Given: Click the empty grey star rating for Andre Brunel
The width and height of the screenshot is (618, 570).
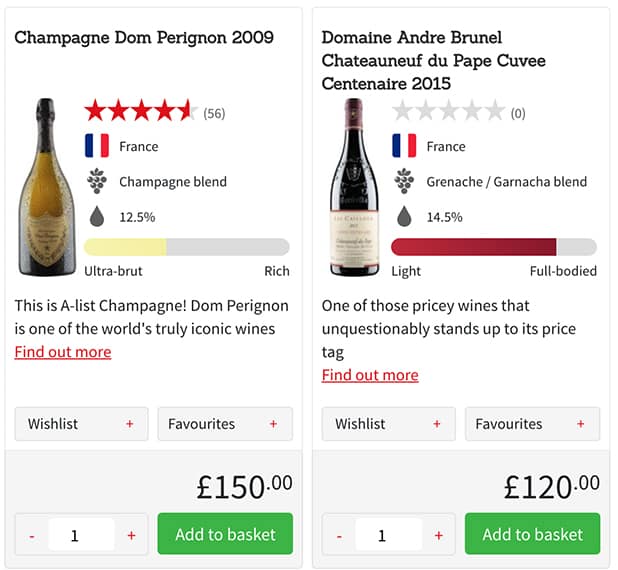Looking at the screenshot, I should coord(448,111).
